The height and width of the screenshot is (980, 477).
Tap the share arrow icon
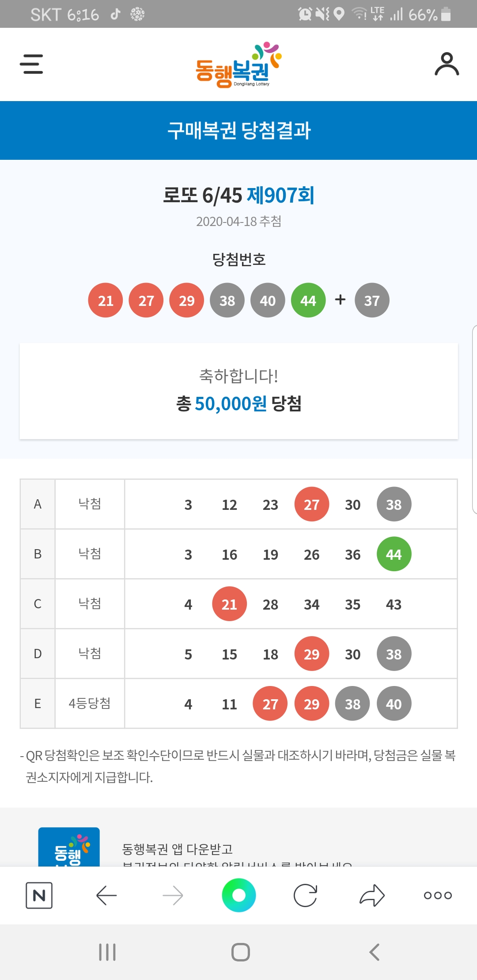(x=372, y=895)
